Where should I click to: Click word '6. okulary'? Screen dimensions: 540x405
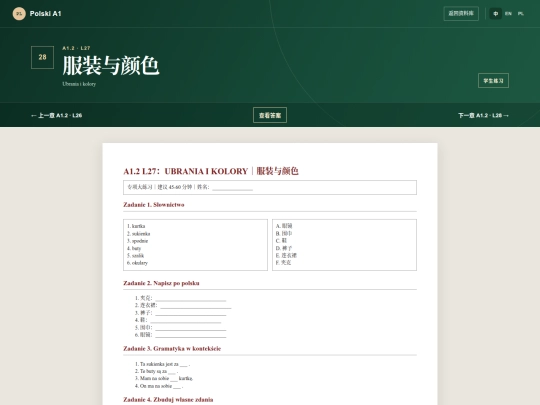tap(137, 263)
